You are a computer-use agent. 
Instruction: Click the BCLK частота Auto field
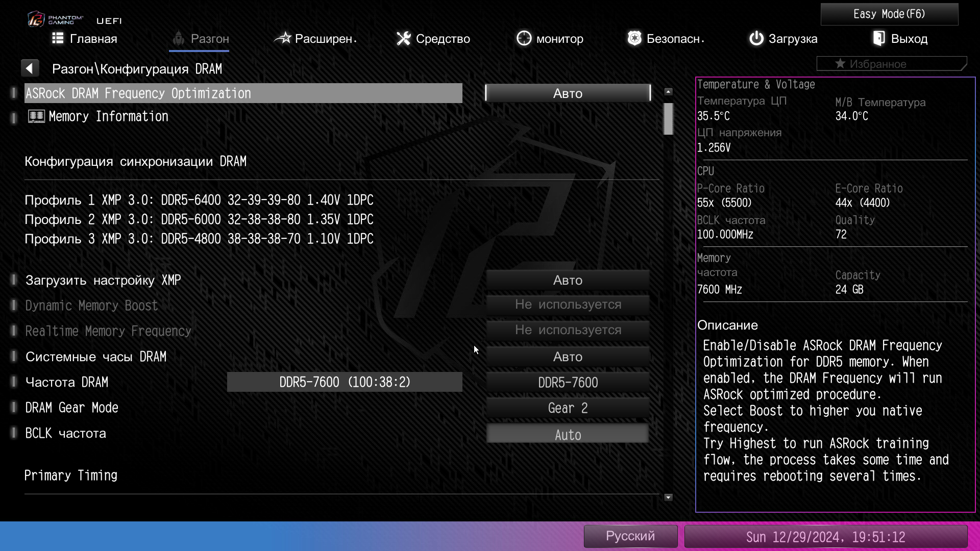(568, 435)
